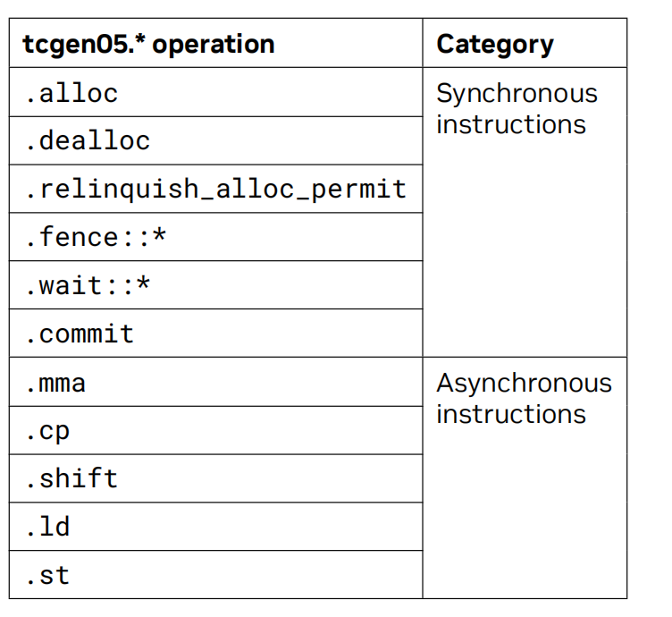This screenshot has height=617, width=672.
Task: Click the word 'operation' in header
Action: [214, 44]
